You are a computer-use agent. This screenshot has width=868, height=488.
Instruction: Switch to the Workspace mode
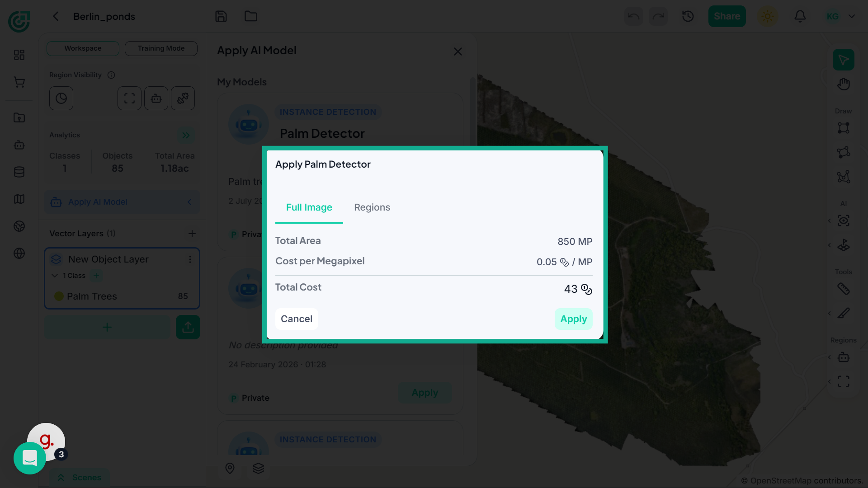pyautogui.click(x=83, y=48)
